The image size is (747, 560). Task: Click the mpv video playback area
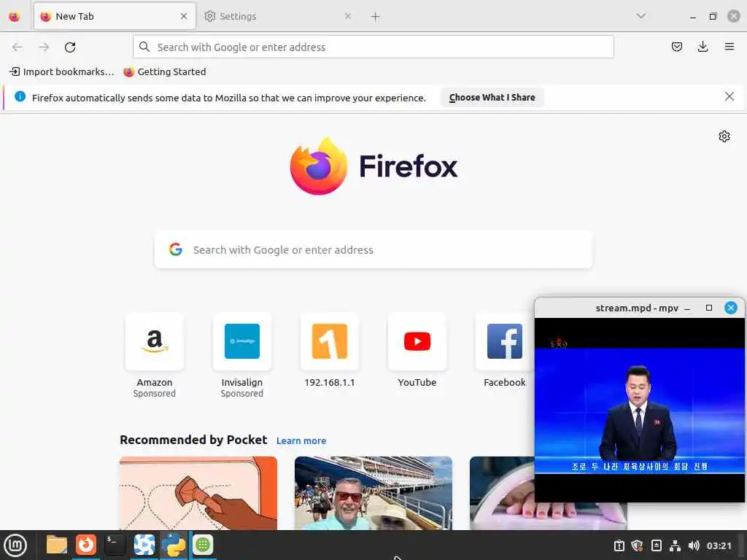point(640,410)
